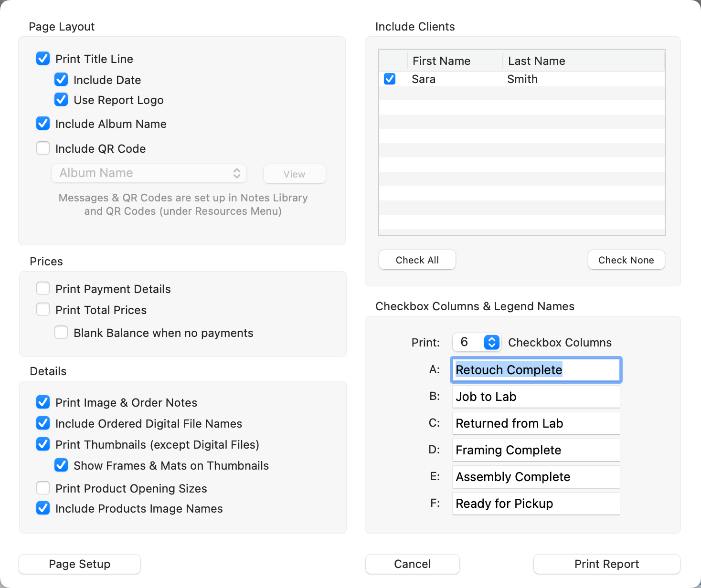This screenshot has width=701, height=588.
Task: Click the Print Report button
Action: 606,564
